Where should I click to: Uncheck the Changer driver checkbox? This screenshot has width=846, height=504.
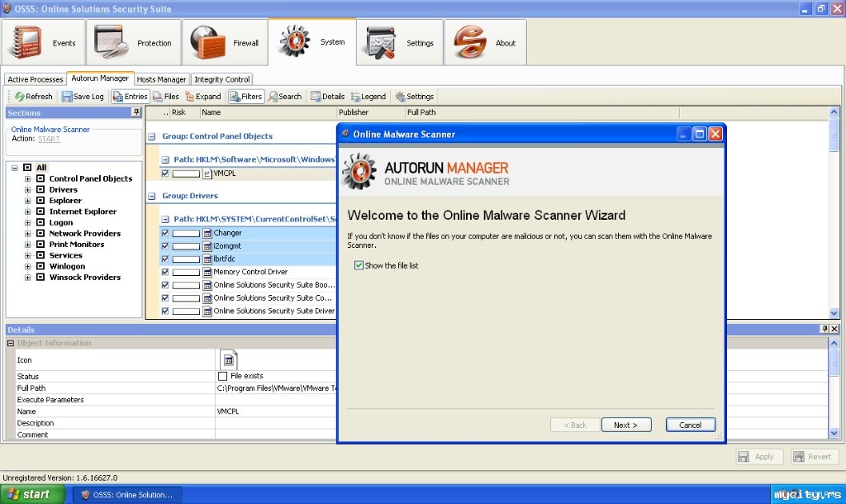[165, 233]
